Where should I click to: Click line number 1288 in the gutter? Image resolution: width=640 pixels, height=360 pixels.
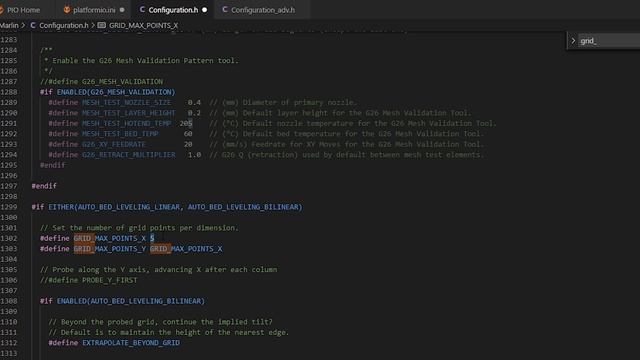(x=9, y=92)
